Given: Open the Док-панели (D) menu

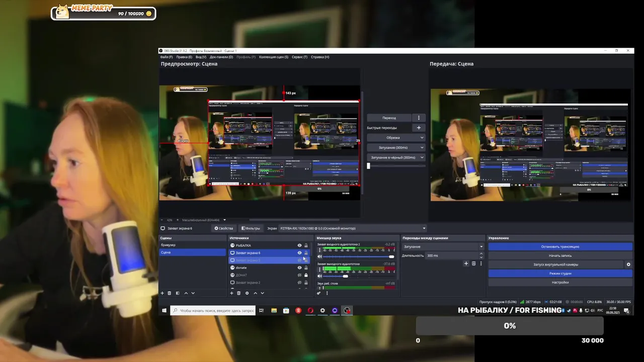Looking at the screenshot, I should [x=221, y=57].
